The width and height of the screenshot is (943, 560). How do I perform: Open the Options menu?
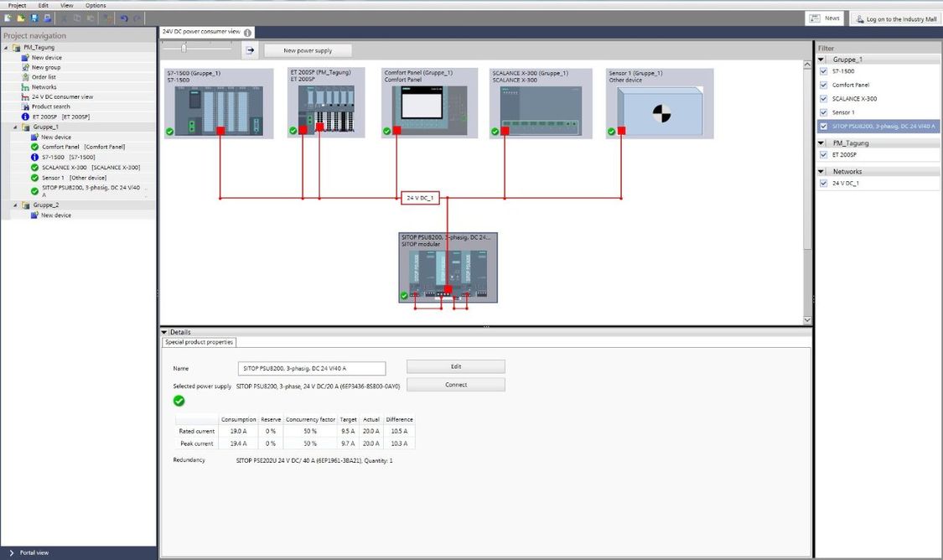click(96, 5)
